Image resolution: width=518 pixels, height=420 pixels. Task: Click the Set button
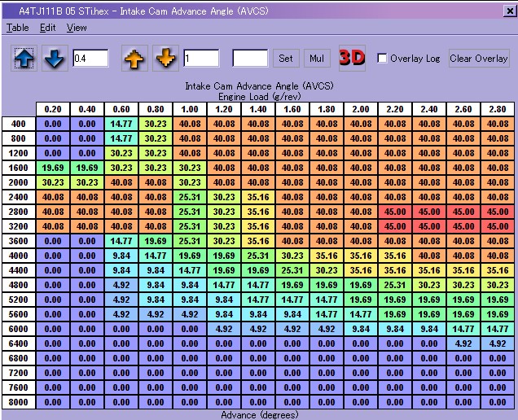286,59
